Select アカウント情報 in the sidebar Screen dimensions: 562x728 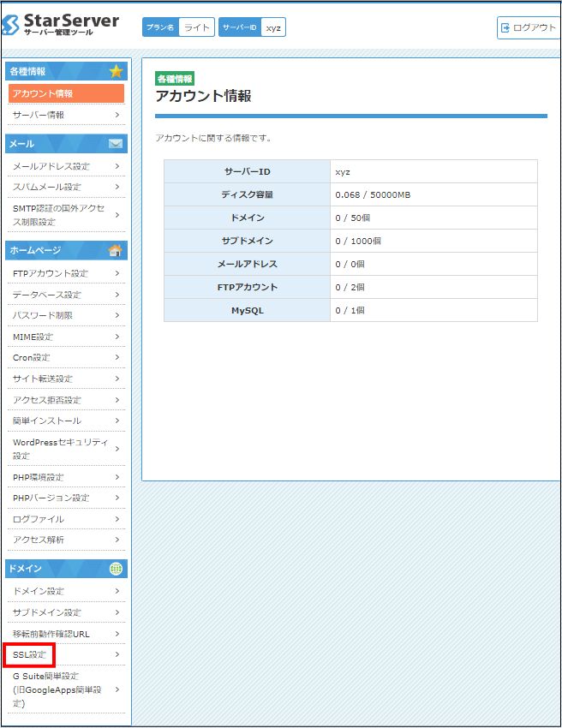(67, 93)
